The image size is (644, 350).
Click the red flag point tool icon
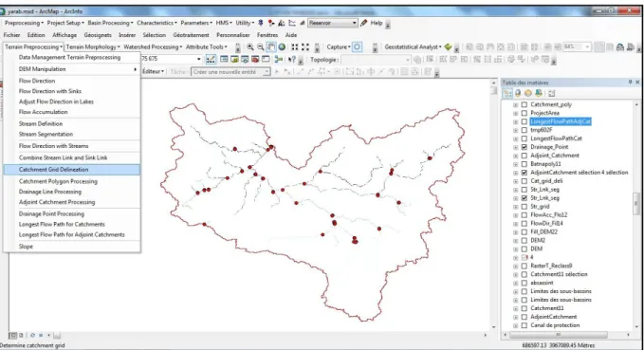271,23
